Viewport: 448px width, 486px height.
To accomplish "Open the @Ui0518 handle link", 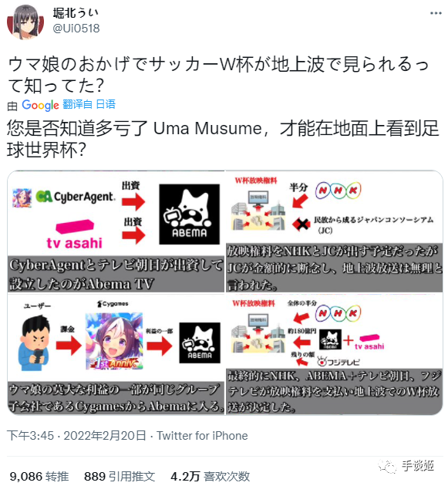I will (76, 29).
